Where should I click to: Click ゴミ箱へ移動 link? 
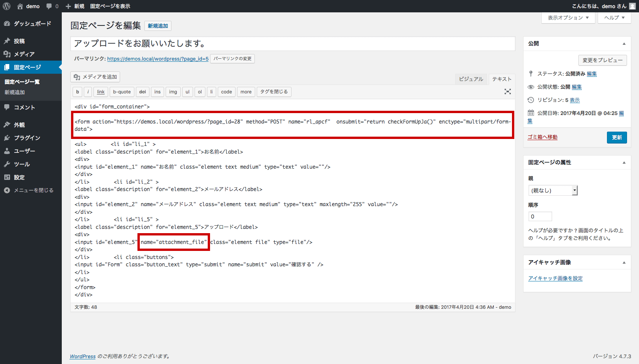pos(542,137)
